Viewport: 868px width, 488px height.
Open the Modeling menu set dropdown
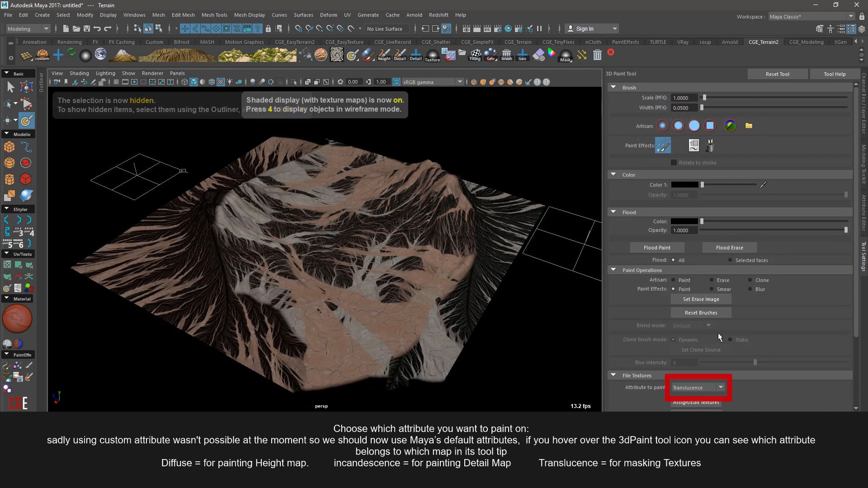[x=28, y=28]
